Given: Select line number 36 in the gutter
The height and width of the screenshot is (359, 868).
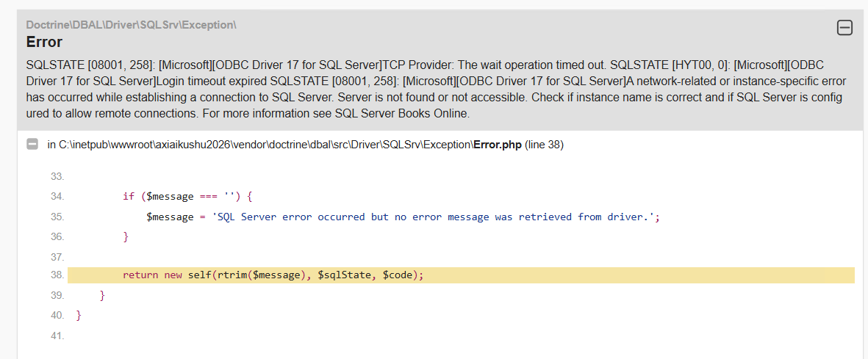Looking at the screenshot, I should point(57,237).
